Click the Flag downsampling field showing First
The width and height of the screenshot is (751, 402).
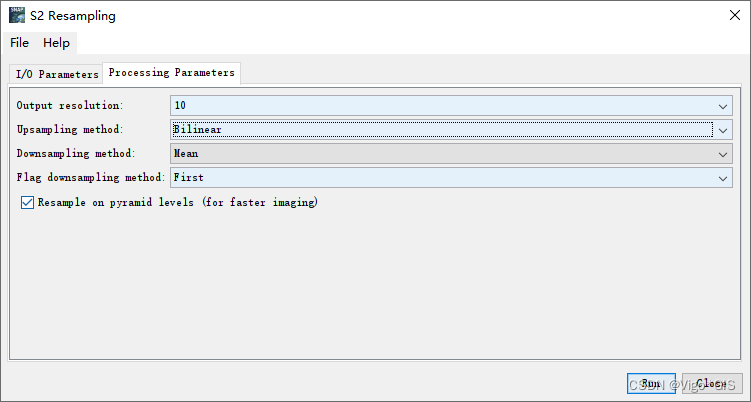pos(451,177)
